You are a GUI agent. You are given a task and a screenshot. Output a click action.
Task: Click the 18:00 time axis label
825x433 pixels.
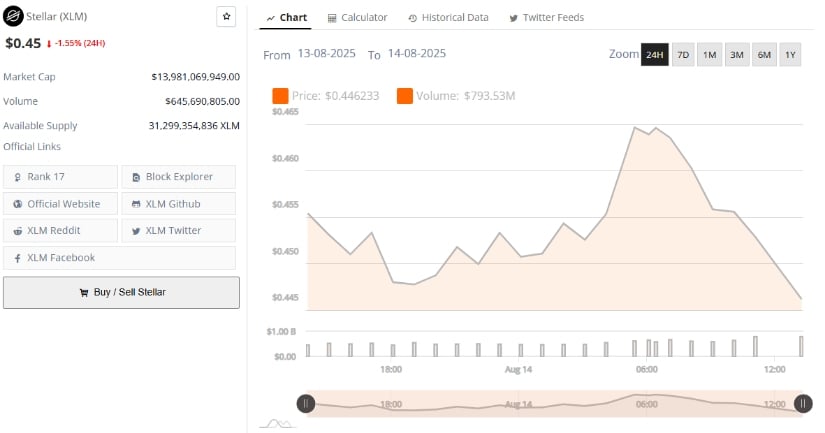click(391, 369)
